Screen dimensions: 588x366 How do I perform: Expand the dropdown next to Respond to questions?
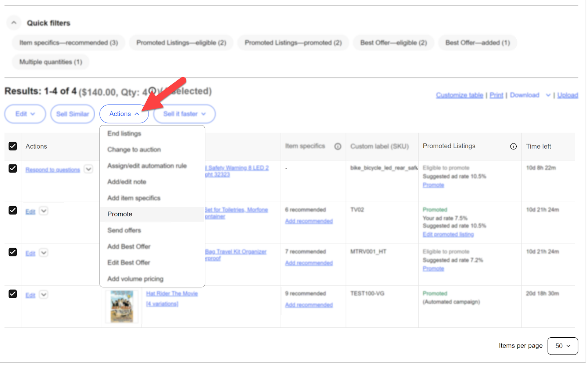[88, 169]
